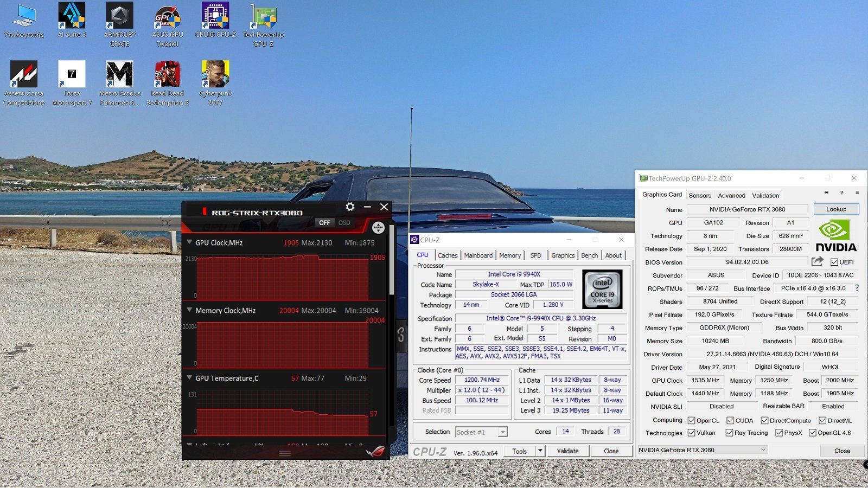
Task: Click the chain link icon on GPU Tweak monitor
Action: [400, 335]
